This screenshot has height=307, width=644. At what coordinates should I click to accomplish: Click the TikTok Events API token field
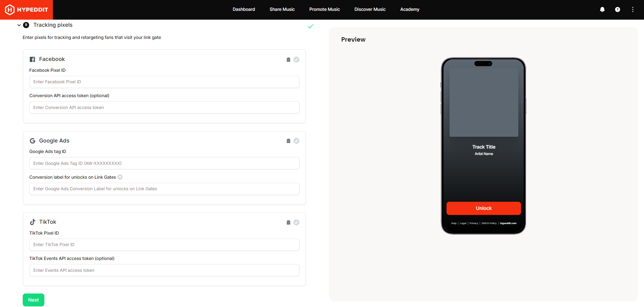pos(164,270)
